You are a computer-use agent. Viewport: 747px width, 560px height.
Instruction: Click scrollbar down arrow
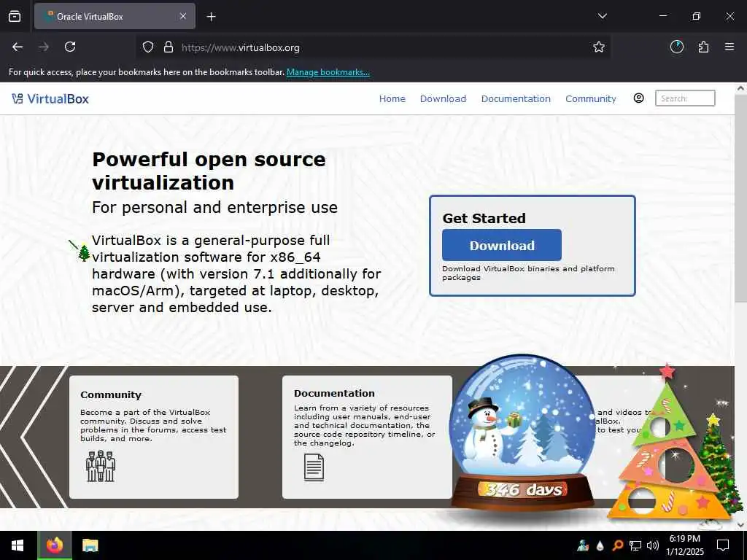(740, 525)
